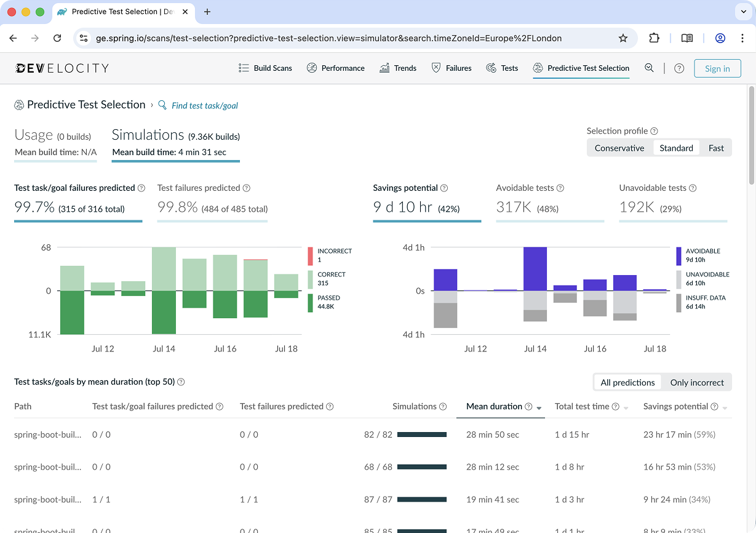Click the Develocity logo
The image size is (756, 533).
tap(62, 68)
